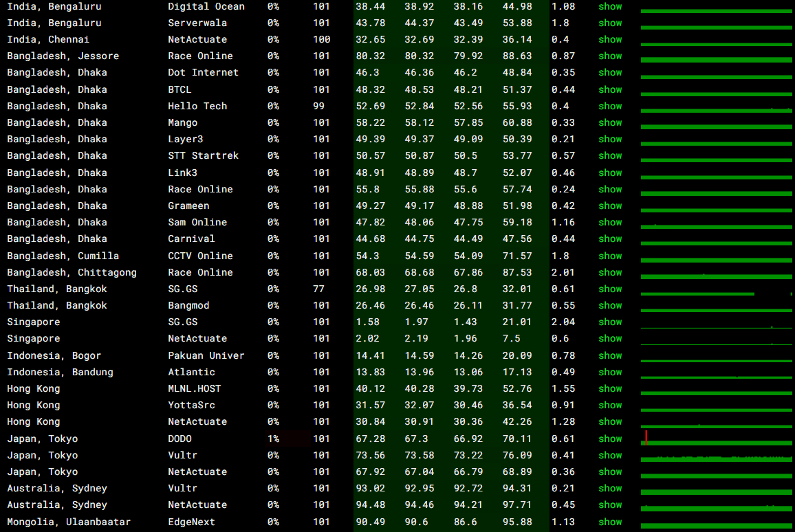Image resolution: width=795 pixels, height=532 pixels.
Task: Click show for Tokyo NetActuate row
Action: click(x=610, y=472)
